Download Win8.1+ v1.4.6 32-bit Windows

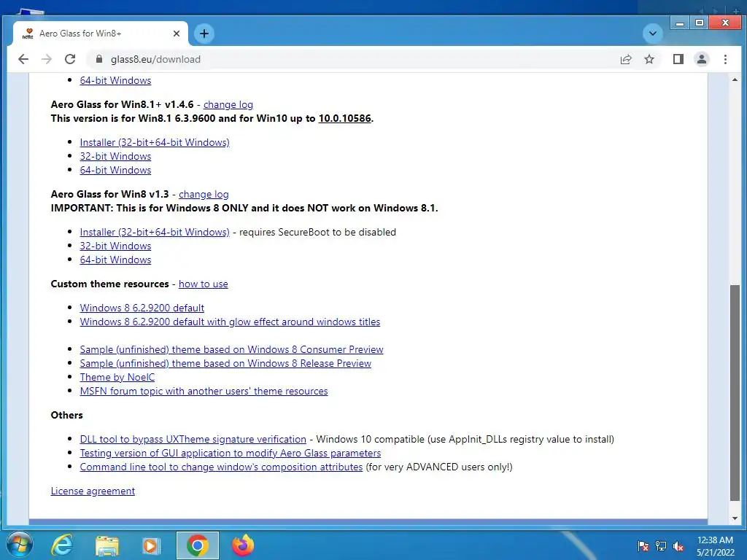click(115, 156)
